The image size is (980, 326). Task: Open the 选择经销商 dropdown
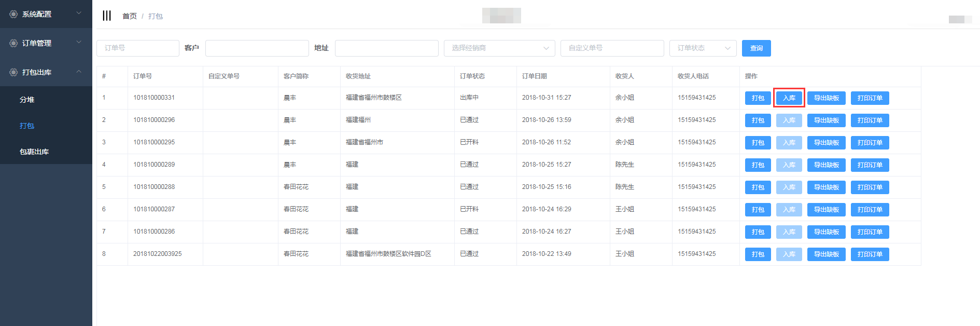[499, 48]
